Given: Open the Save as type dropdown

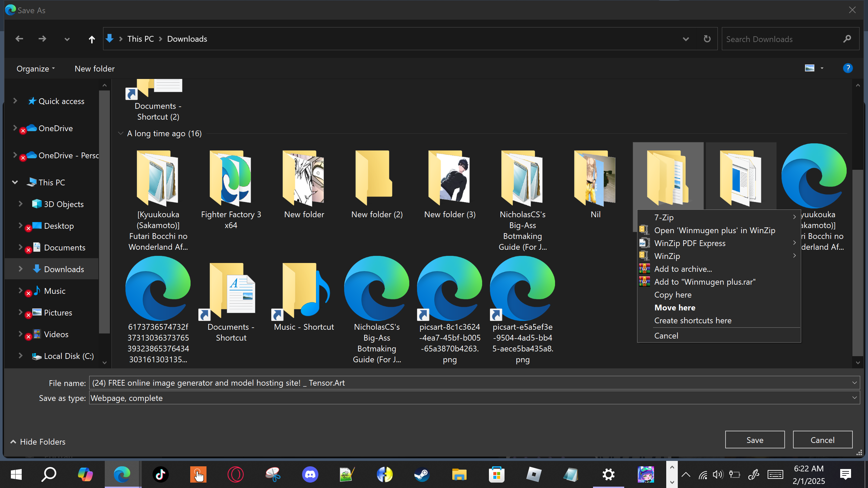Looking at the screenshot, I should click(x=854, y=398).
